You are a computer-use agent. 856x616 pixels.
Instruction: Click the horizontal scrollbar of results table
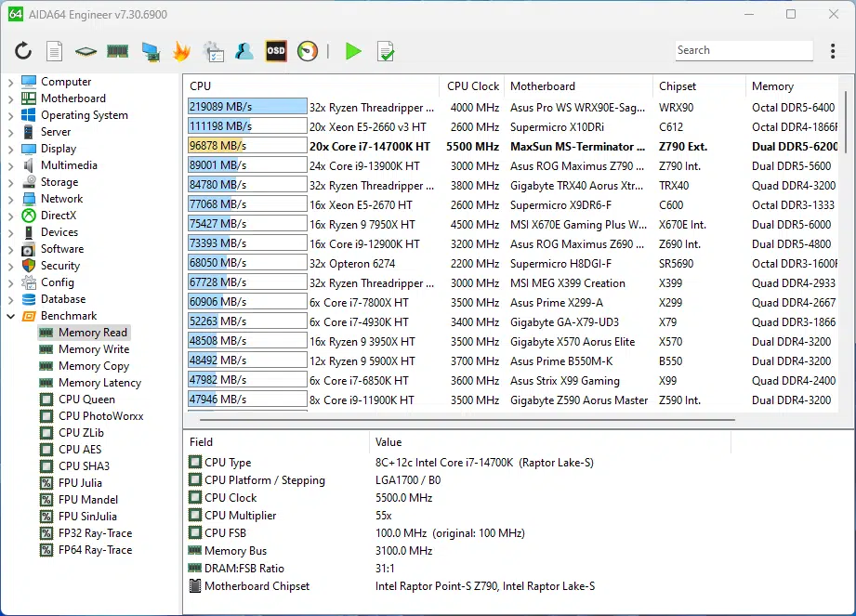(x=468, y=420)
